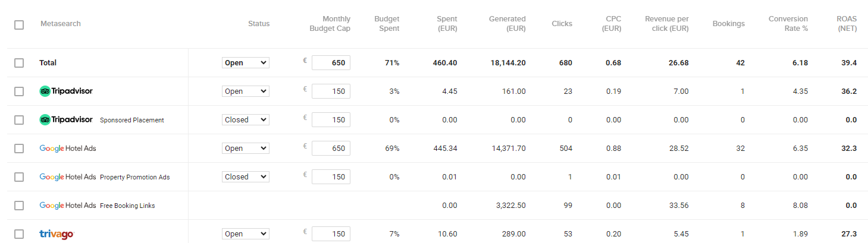Check the Total row checkbox
Viewport: 868px width, 243px height.
click(x=19, y=63)
